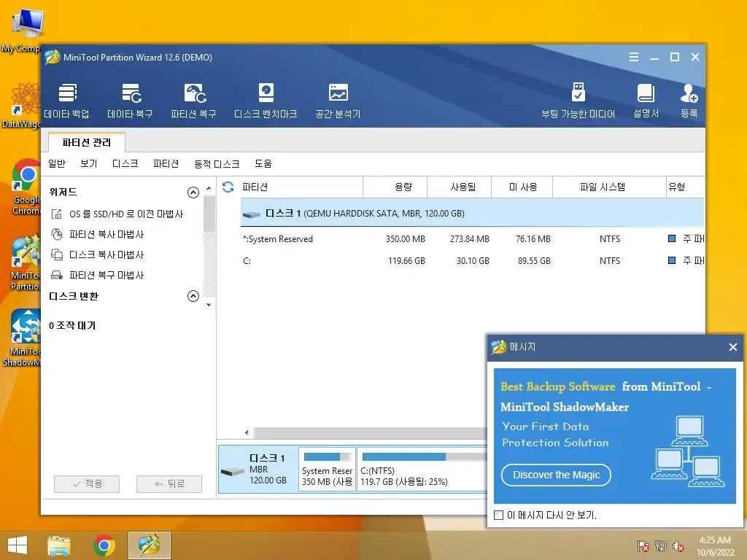Open 디스크 벤치마크 tool
This screenshot has height=560, width=747.
coord(266,101)
